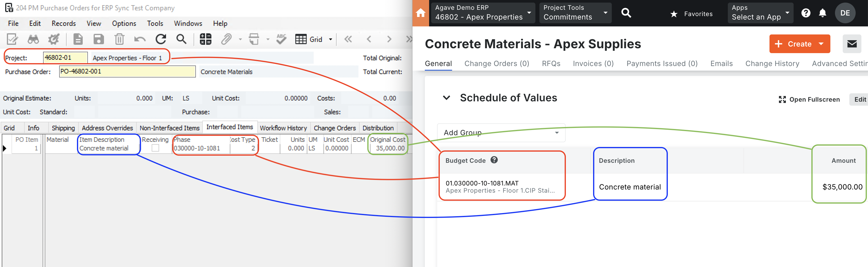Open the Windows menu
Viewport: 868px width, 267px height.
(188, 23)
